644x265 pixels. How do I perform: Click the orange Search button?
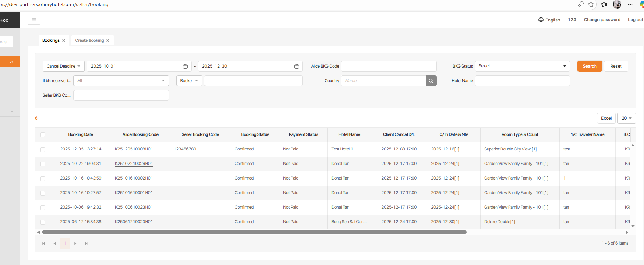[x=589, y=66]
